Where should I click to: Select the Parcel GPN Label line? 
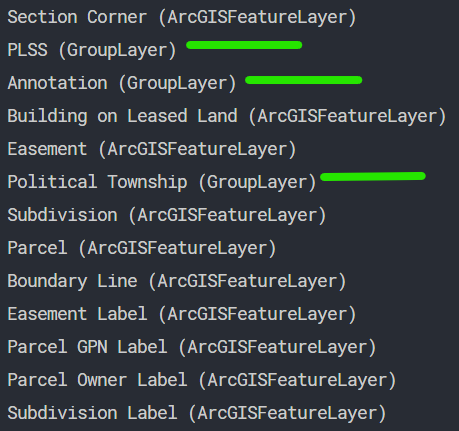coord(192,347)
